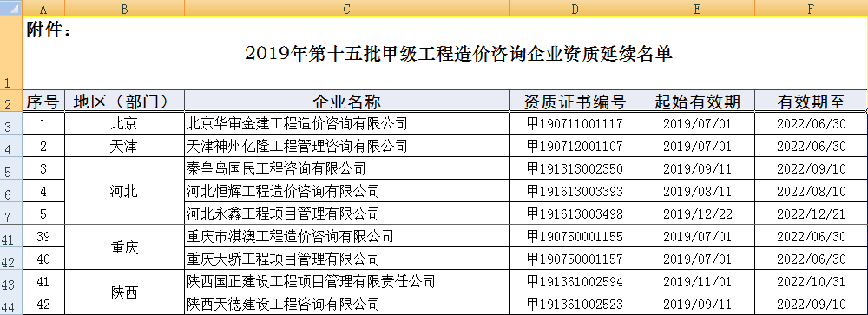
Task: Click '秦皇岛国民工程咨询有限公司' cell
Action: [x=346, y=168]
